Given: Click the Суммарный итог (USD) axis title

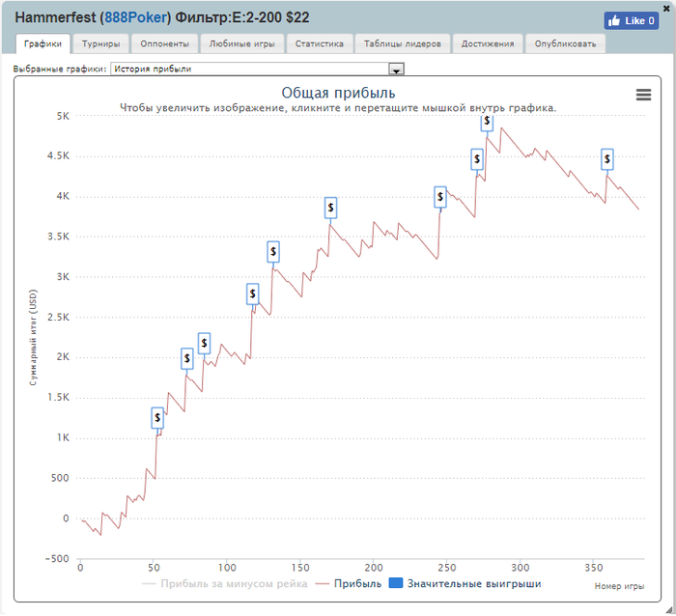Looking at the screenshot, I should [33, 338].
